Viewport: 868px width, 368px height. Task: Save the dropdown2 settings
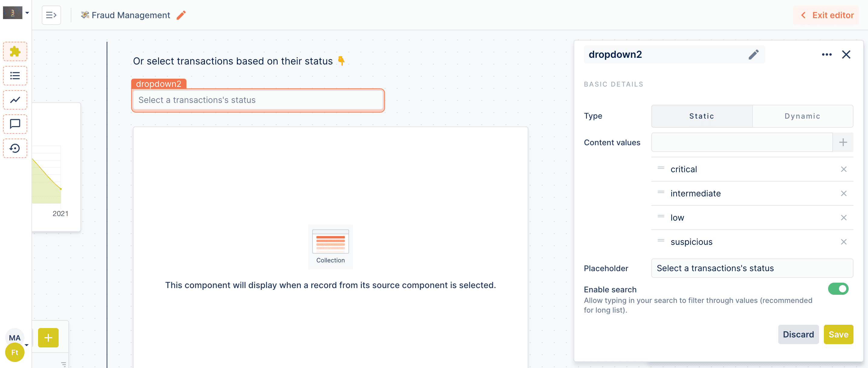point(838,334)
